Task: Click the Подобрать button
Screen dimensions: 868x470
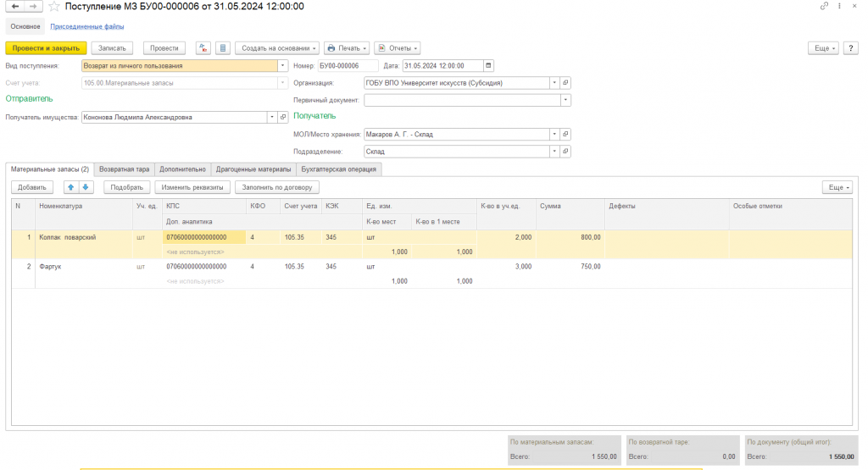Action: point(127,187)
